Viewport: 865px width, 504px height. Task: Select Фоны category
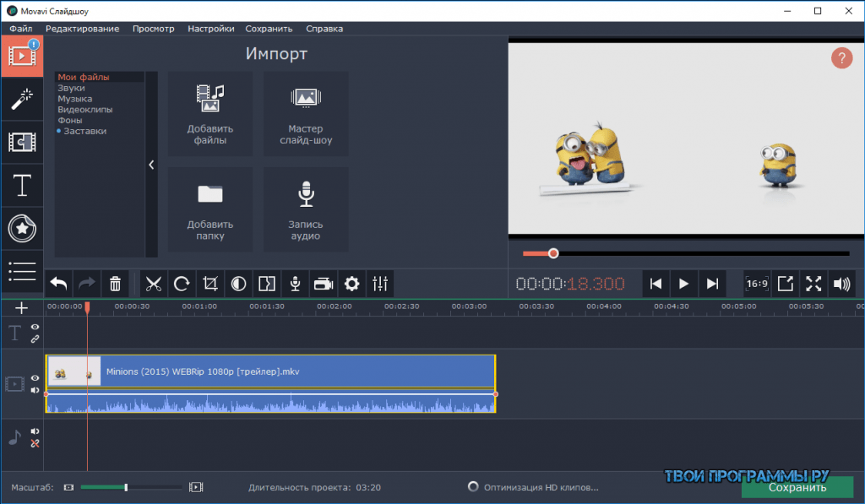click(69, 120)
